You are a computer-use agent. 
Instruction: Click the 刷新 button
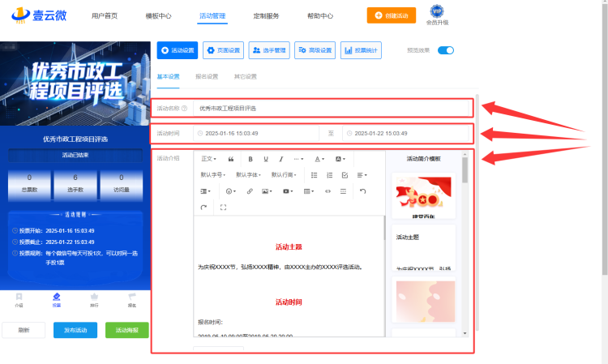point(24,330)
